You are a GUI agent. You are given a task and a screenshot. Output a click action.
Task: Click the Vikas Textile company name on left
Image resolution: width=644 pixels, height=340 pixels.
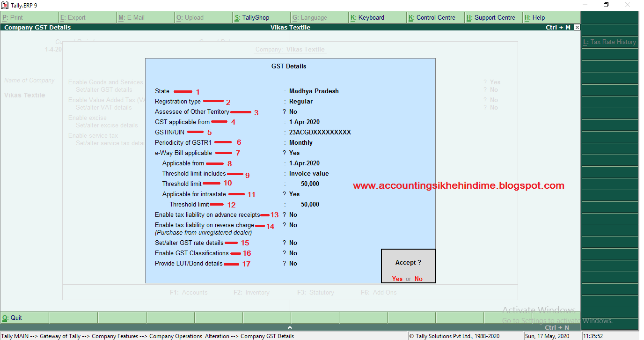(25, 95)
